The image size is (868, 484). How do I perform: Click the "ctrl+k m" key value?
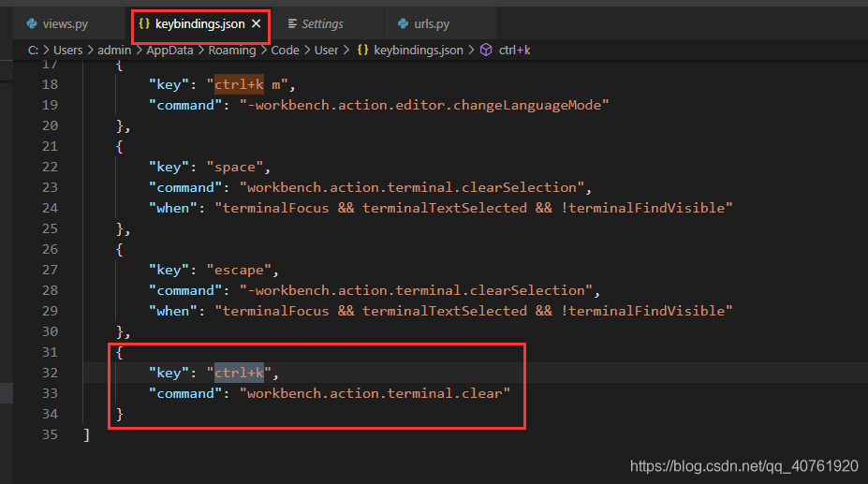(x=247, y=84)
